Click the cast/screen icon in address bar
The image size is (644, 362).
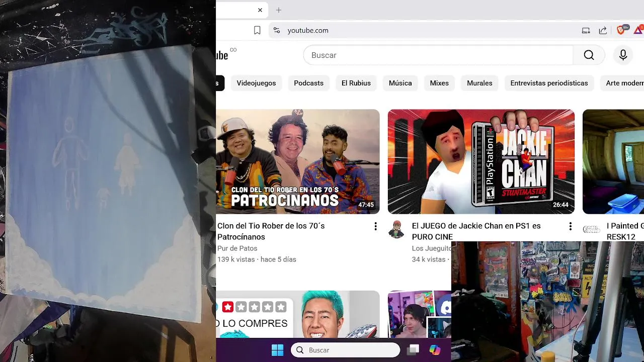click(x=586, y=31)
